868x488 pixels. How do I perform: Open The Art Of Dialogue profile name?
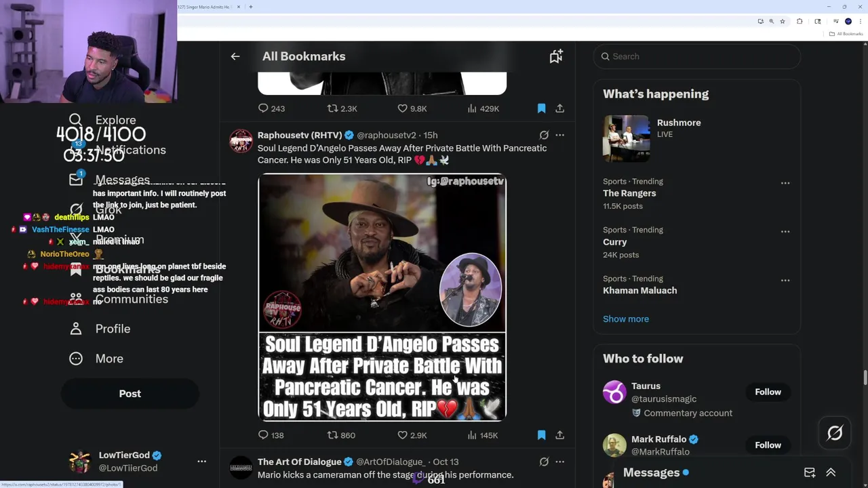point(299,462)
